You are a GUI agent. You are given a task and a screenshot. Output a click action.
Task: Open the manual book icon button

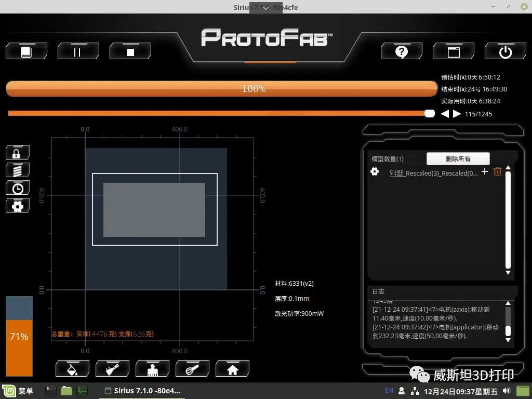26,51
